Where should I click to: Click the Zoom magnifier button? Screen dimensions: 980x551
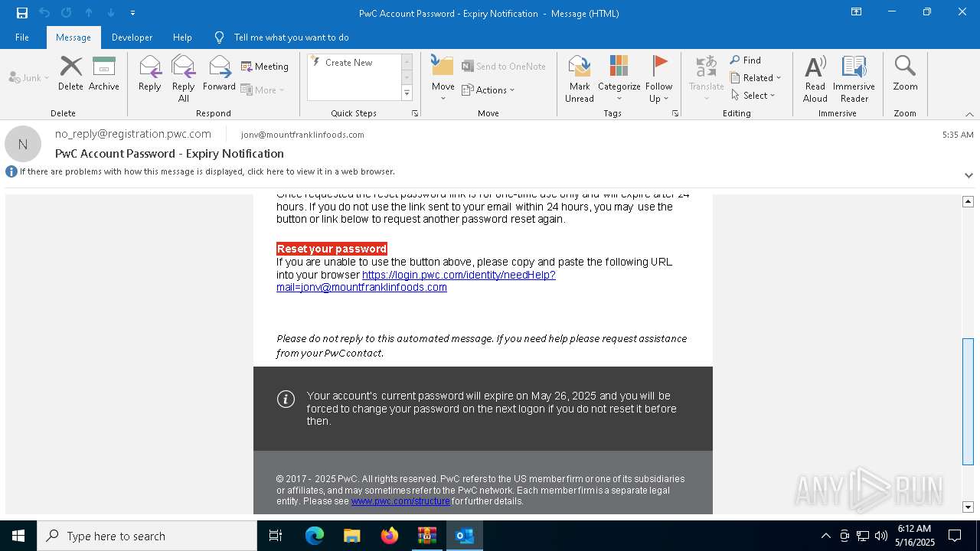coord(905,73)
